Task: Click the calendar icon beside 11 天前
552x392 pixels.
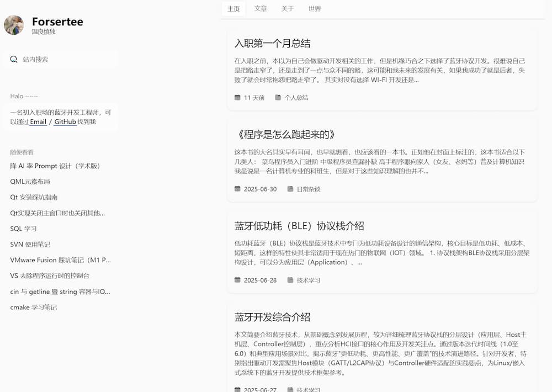Action: pyautogui.click(x=237, y=98)
